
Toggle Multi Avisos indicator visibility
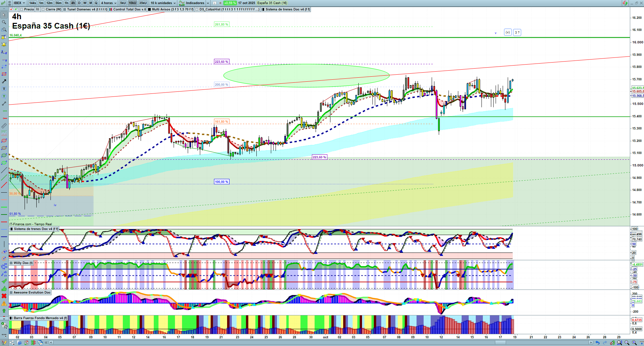(x=149, y=9)
